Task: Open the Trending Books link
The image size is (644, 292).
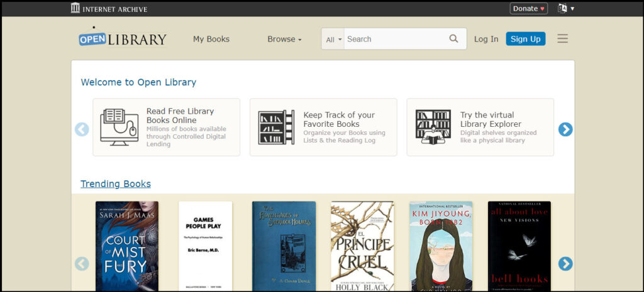Action: (x=116, y=184)
